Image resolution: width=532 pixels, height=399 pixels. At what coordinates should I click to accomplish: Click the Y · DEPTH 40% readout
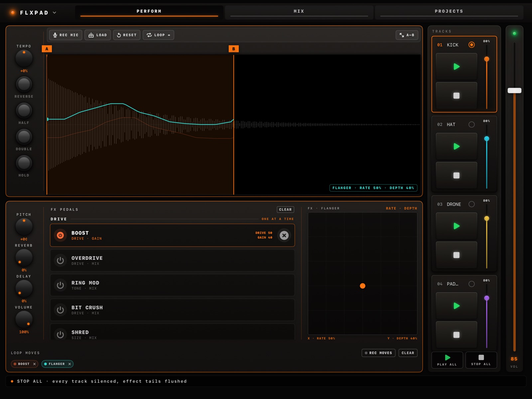[402, 338]
